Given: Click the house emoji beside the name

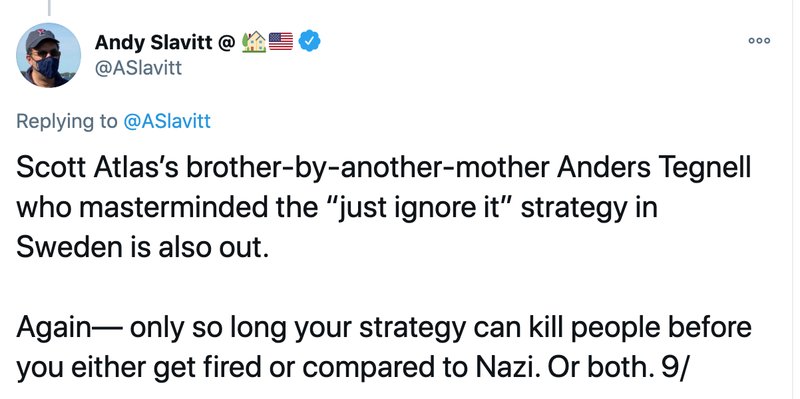Looking at the screenshot, I should click(x=254, y=42).
